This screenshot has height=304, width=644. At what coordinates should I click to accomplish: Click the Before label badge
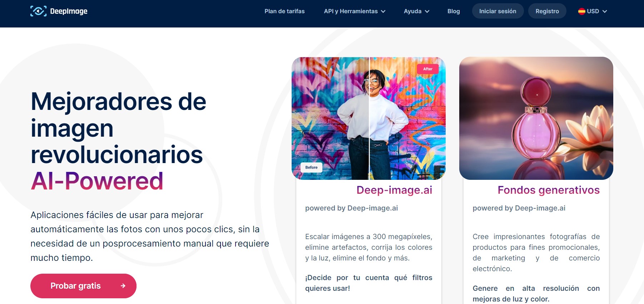[311, 167]
